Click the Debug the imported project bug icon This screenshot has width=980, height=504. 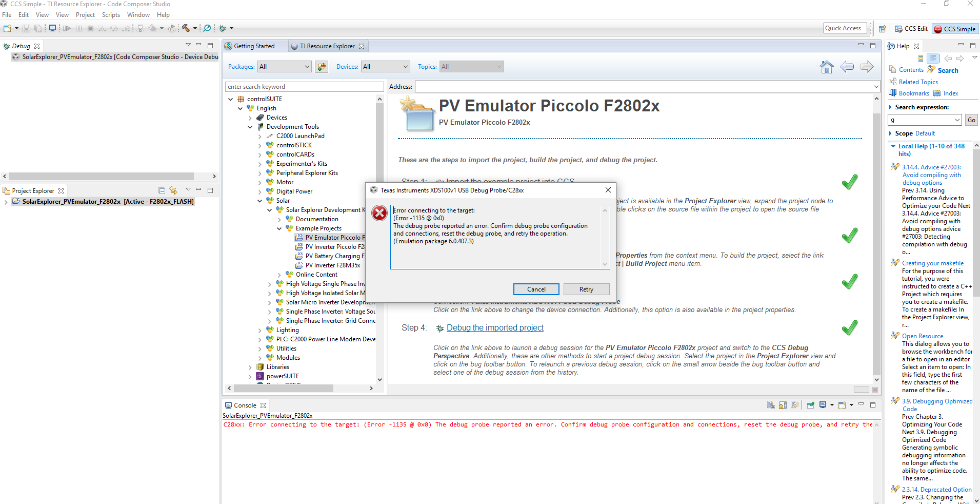pyautogui.click(x=439, y=328)
